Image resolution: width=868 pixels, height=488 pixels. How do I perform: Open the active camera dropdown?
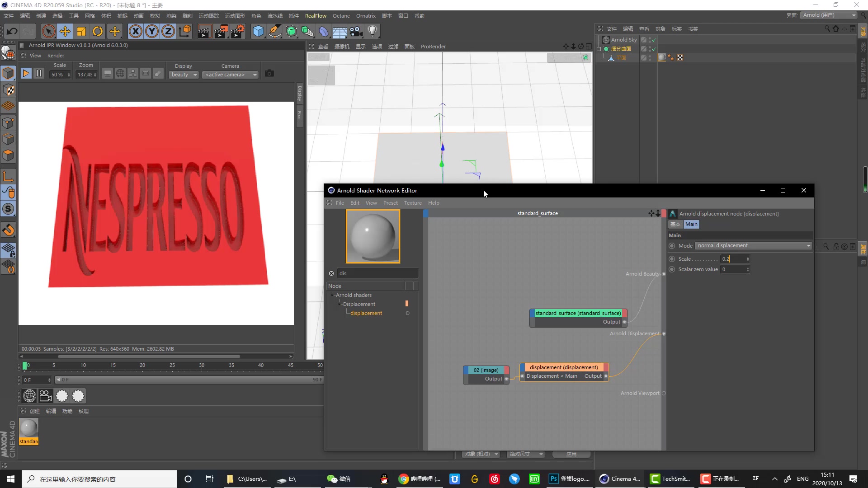(x=231, y=75)
